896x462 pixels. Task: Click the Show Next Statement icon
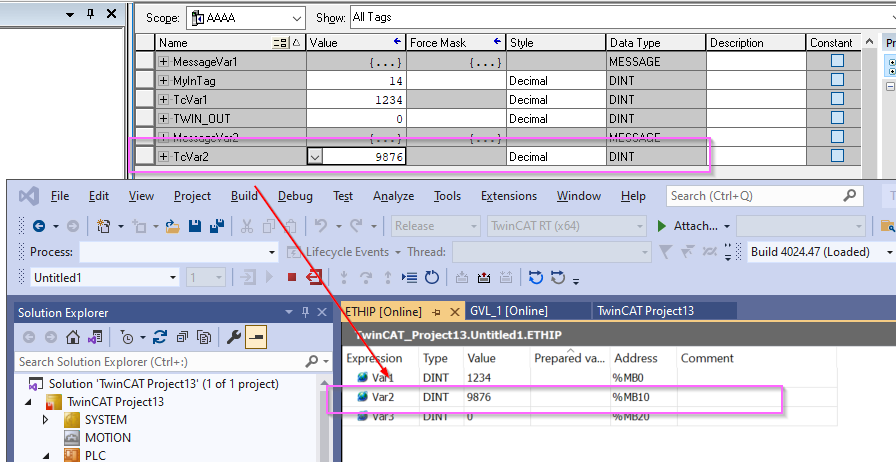[409, 278]
